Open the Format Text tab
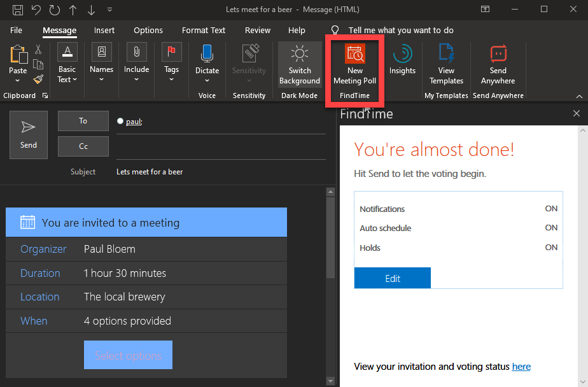The width and height of the screenshot is (588, 387). point(204,31)
